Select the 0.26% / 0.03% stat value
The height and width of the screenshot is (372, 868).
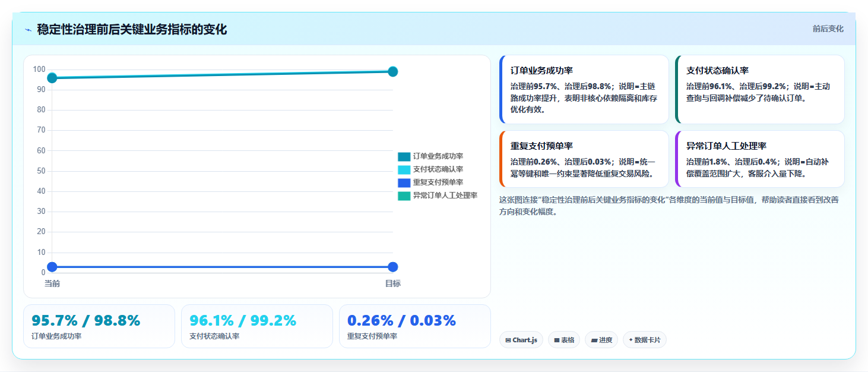[402, 320]
